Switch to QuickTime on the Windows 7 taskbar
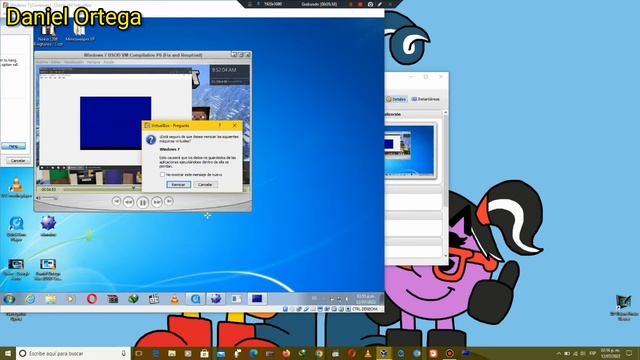This screenshot has width=640, height=360. click(196, 299)
